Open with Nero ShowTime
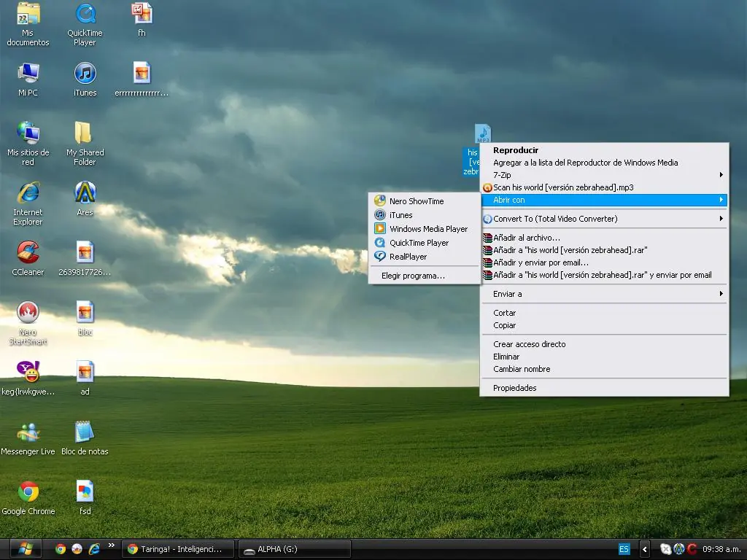 point(425,201)
